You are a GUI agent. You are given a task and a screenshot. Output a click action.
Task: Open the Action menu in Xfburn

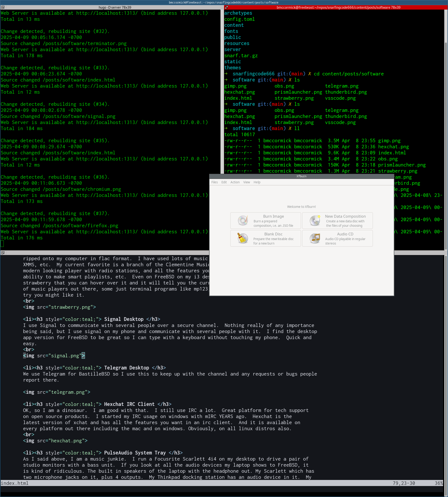[235, 182]
